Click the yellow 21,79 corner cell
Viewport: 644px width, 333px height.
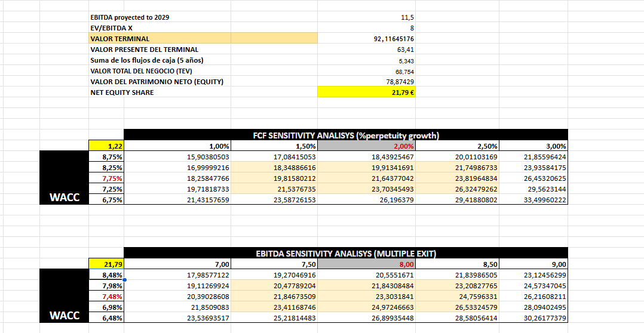coord(106,264)
